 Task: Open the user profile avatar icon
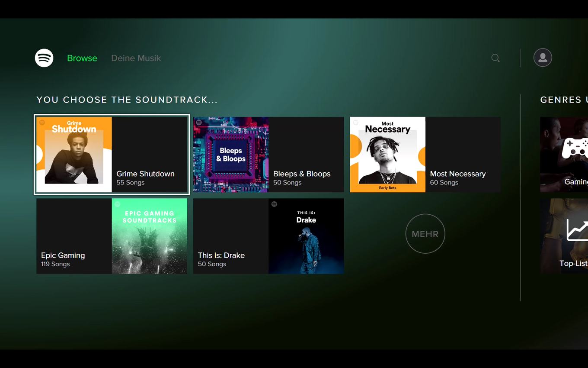pos(543,58)
